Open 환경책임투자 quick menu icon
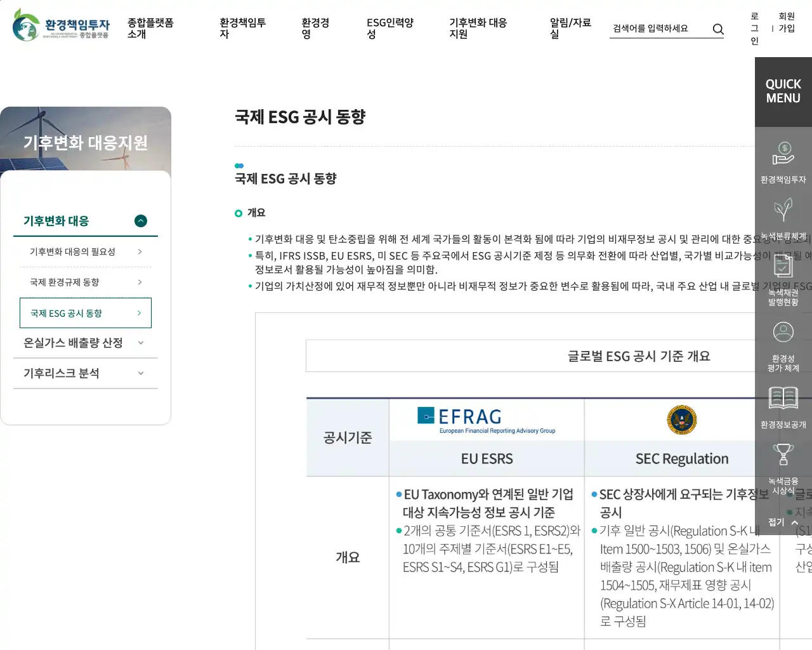812x650 pixels. pyautogui.click(x=783, y=154)
